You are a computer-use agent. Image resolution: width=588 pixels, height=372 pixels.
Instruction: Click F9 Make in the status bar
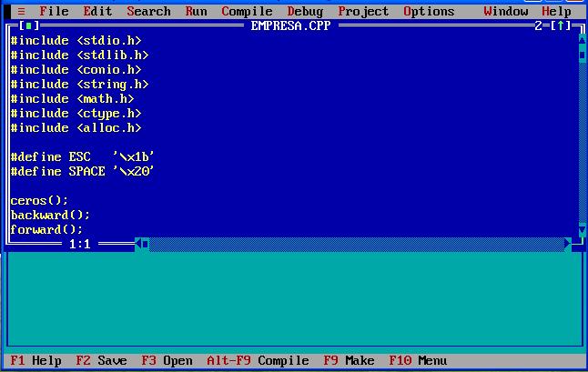point(349,361)
